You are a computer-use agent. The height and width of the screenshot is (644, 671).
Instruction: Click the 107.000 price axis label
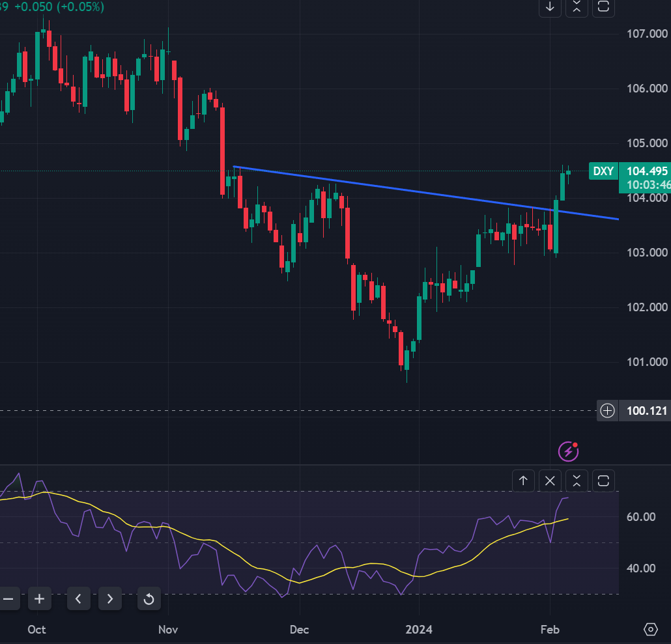pyautogui.click(x=647, y=34)
